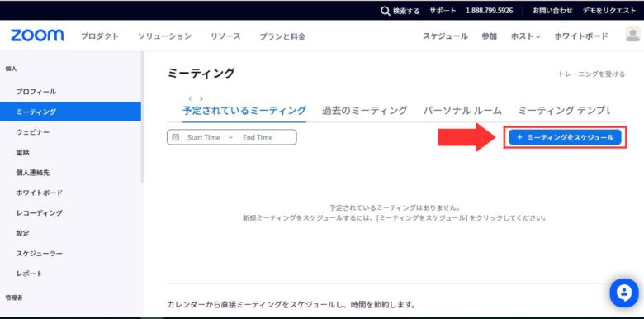Click the Zoom logo
644x319 pixels.
pyautogui.click(x=37, y=36)
